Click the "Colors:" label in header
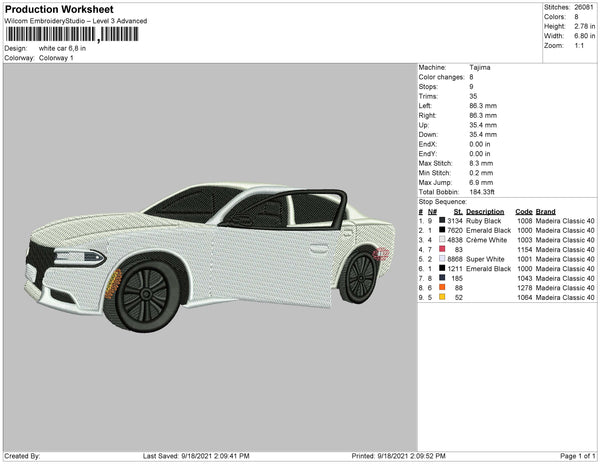This screenshot has height=464, width=600. click(555, 17)
